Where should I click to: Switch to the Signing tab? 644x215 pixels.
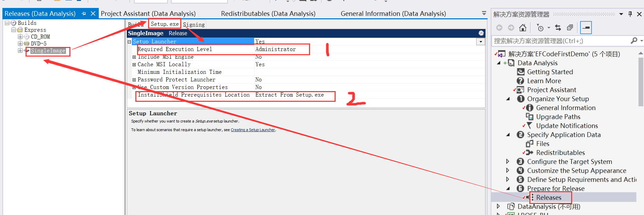coord(194,25)
